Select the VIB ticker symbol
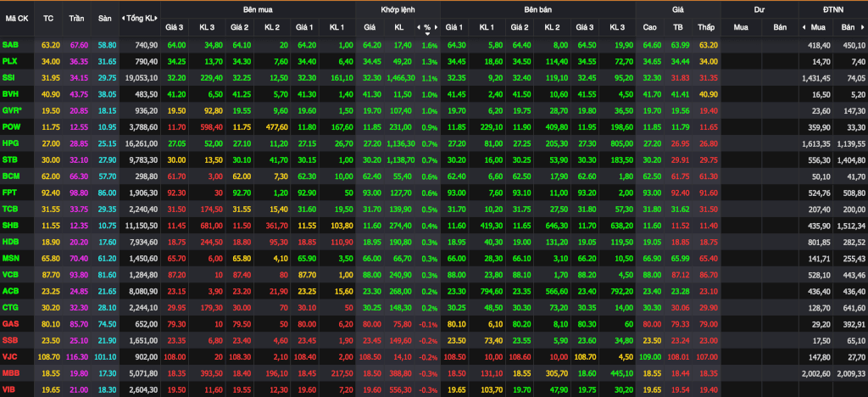This screenshot has height=397, width=868. point(8,391)
